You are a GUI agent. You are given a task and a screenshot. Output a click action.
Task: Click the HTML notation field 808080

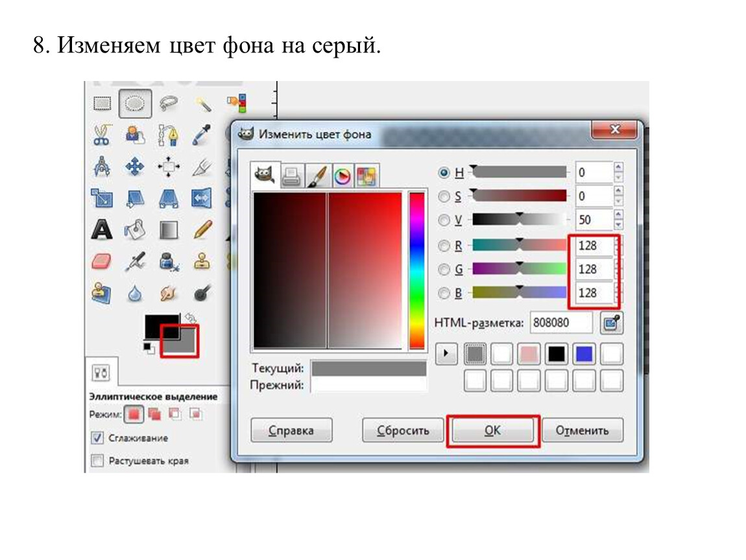(x=561, y=323)
